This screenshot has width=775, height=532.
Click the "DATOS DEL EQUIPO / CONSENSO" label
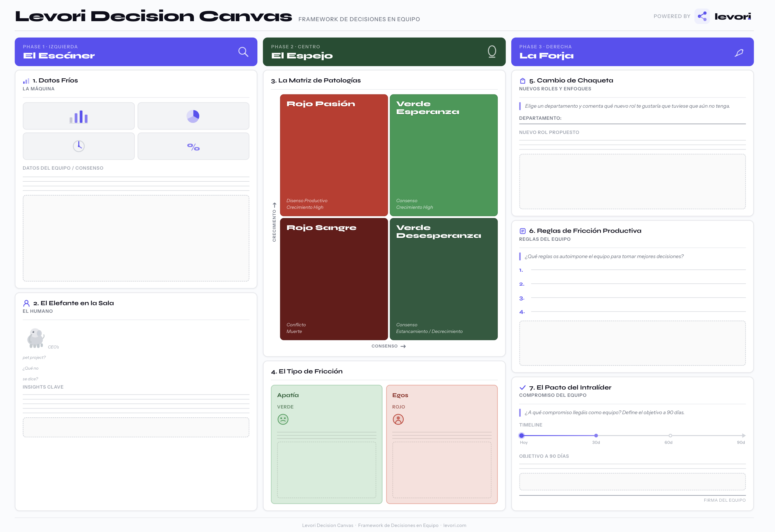[x=63, y=168]
